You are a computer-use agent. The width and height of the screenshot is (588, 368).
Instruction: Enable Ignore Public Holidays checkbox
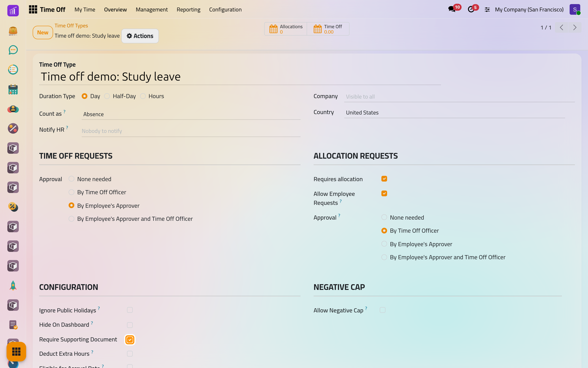(130, 310)
